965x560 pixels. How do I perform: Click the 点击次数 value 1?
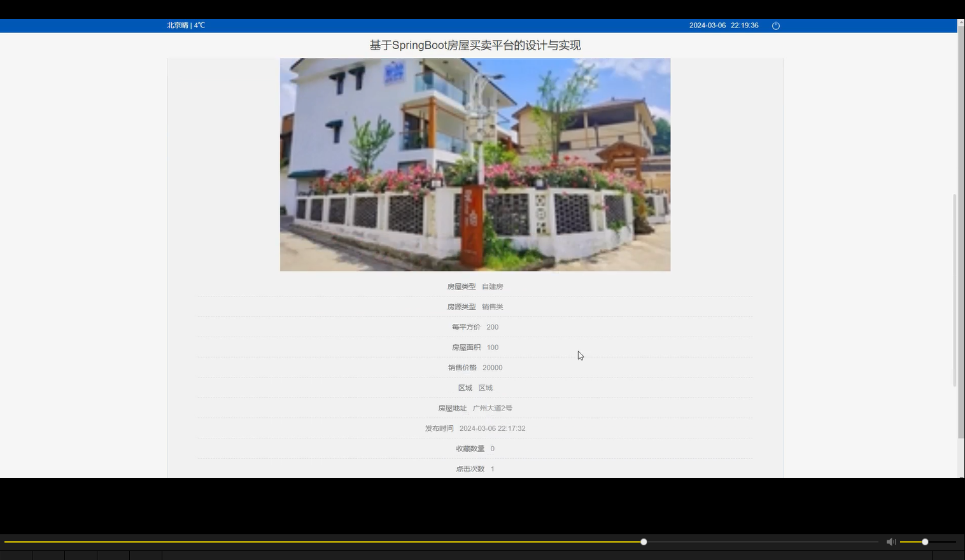click(x=492, y=469)
